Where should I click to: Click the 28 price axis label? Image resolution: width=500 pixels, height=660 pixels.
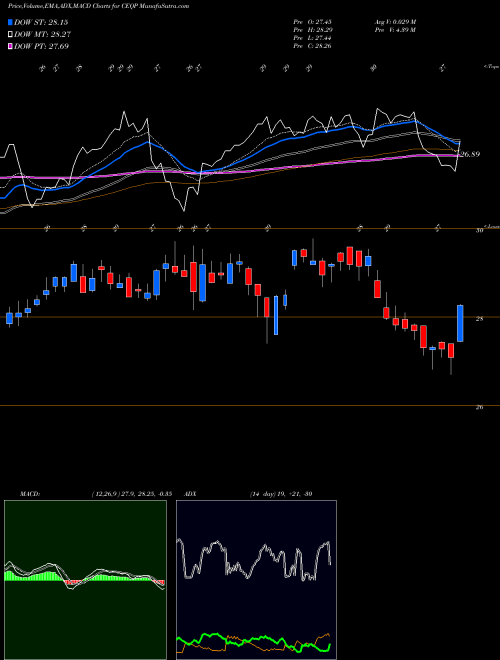point(479,319)
